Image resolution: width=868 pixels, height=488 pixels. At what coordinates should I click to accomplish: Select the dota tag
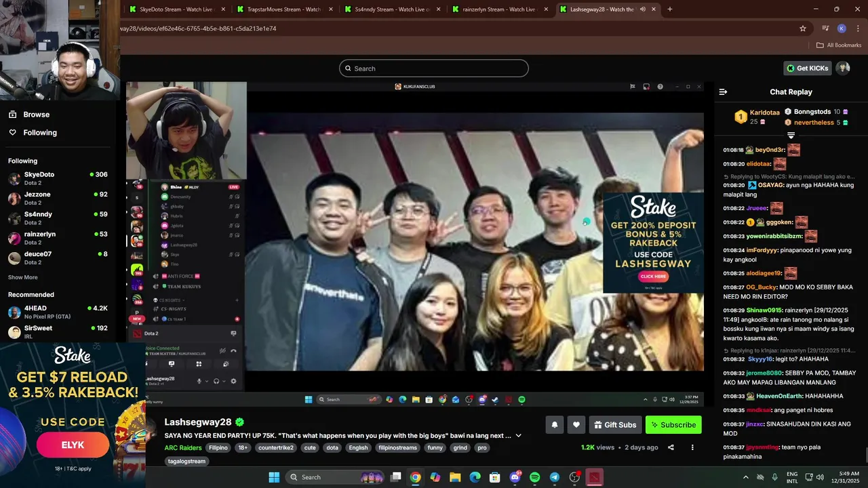332,448
